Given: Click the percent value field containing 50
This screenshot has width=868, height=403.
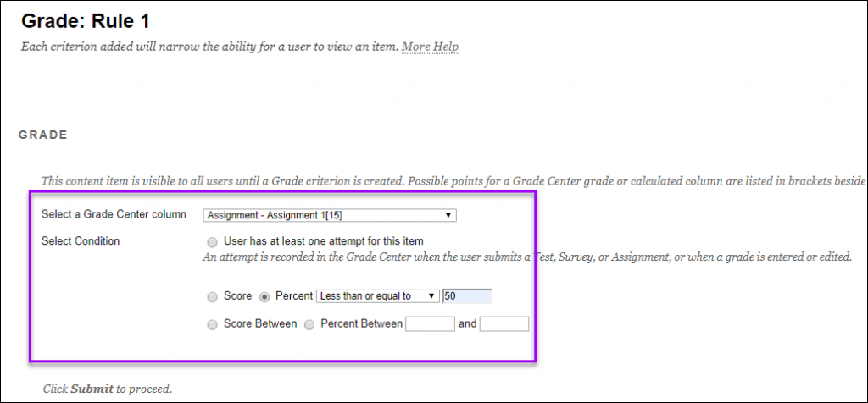Looking at the screenshot, I should (466, 296).
